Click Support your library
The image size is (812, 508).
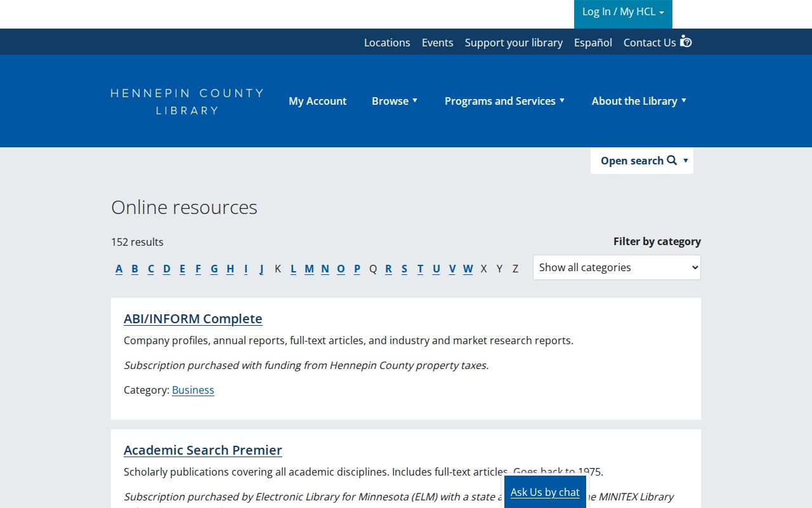coord(514,43)
